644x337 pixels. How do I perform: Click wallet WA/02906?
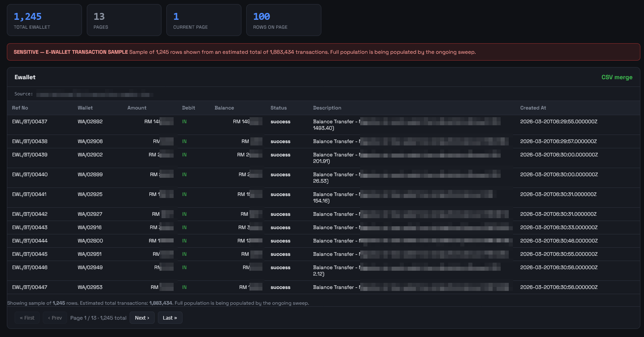pyautogui.click(x=90, y=141)
